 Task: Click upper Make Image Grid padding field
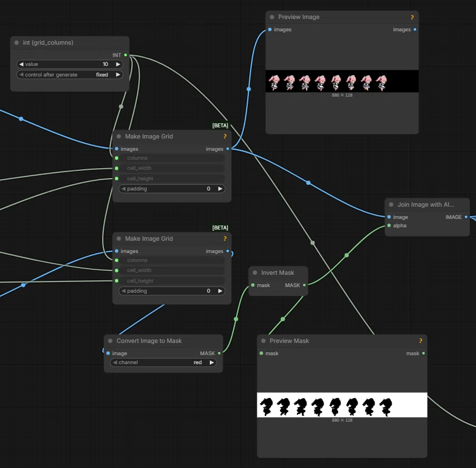click(x=172, y=189)
